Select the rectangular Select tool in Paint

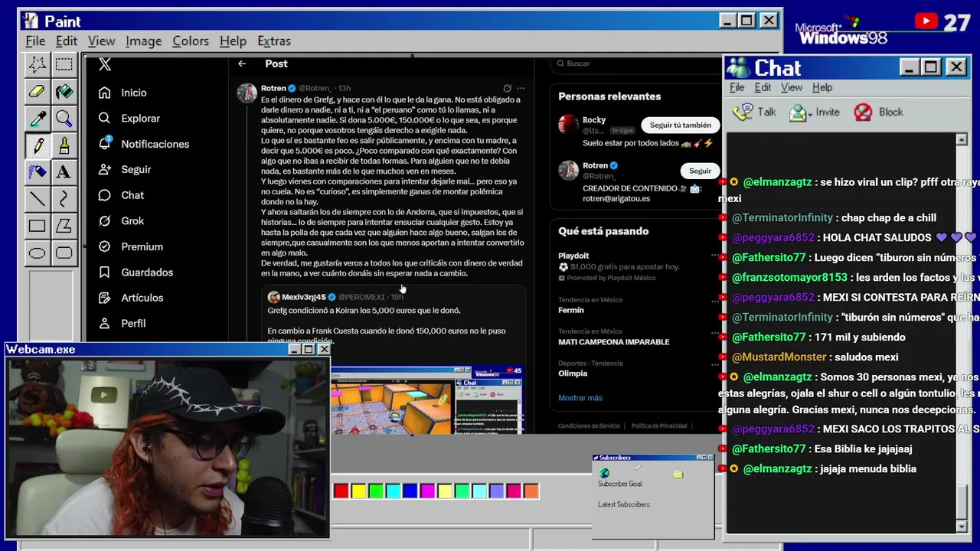click(64, 65)
